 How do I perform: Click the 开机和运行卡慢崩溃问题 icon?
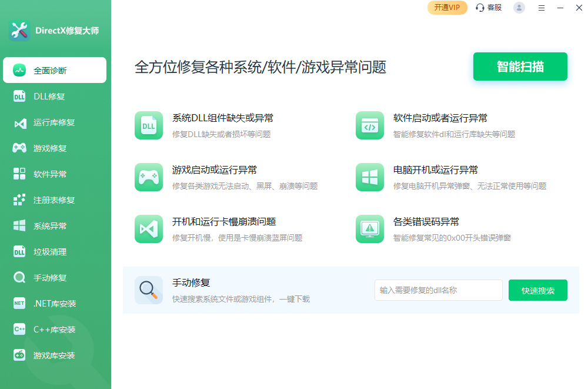[x=148, y=229]
